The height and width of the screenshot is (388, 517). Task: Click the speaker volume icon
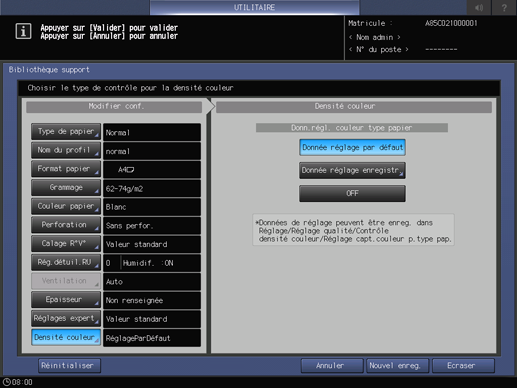(479, 7)
